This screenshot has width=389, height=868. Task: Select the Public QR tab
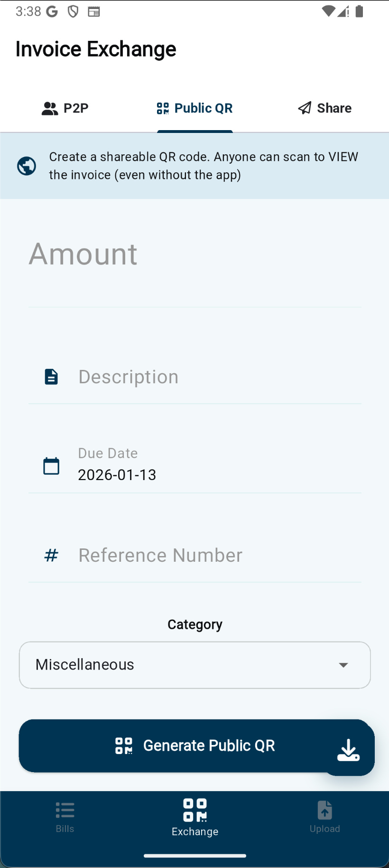pos(195,108)
